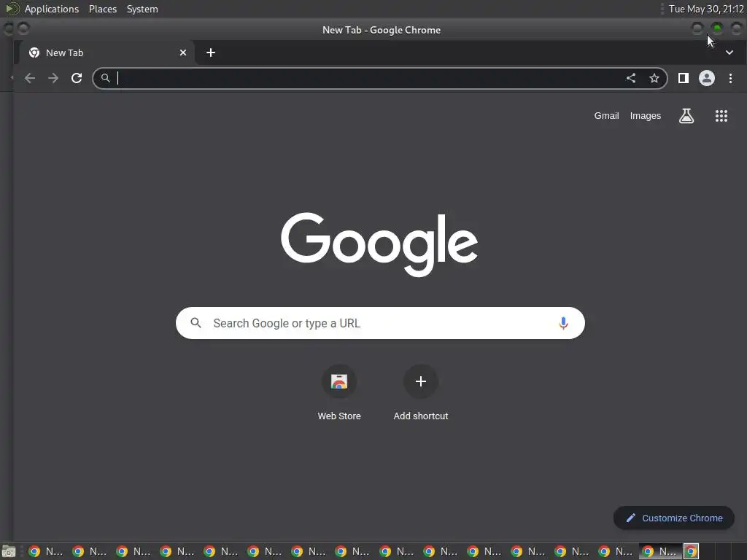Image resolution: width=747 pixels, height=560 pixels.
Task: Click the address bar search icon
Action: coord(105,78)
